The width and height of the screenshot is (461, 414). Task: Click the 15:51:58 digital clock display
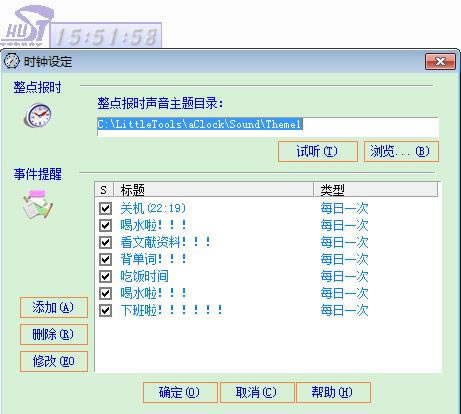click(106, 35)
